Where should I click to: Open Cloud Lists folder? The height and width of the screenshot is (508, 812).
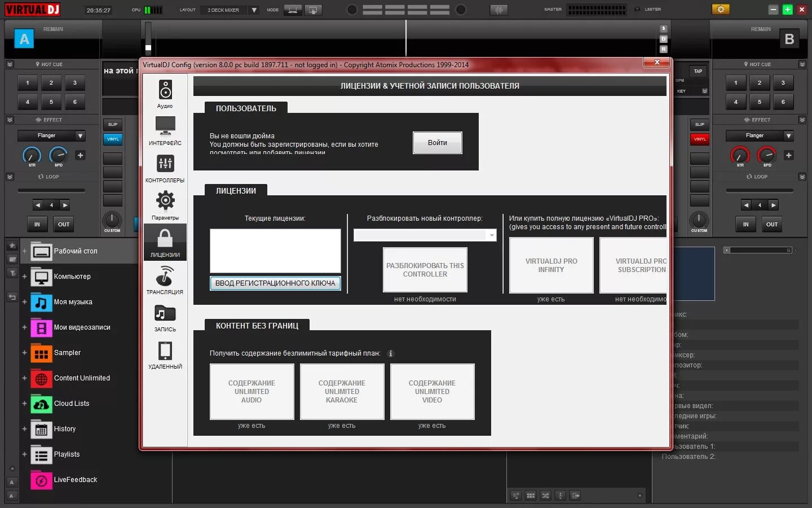point(72,404)
